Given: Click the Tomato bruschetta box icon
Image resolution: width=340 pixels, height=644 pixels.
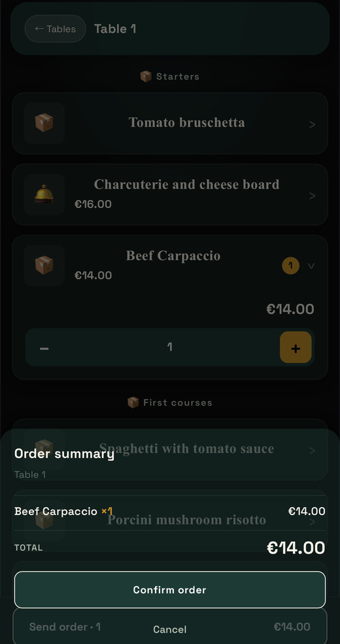Looking at the screenshot, I should (x=44, y=123).
